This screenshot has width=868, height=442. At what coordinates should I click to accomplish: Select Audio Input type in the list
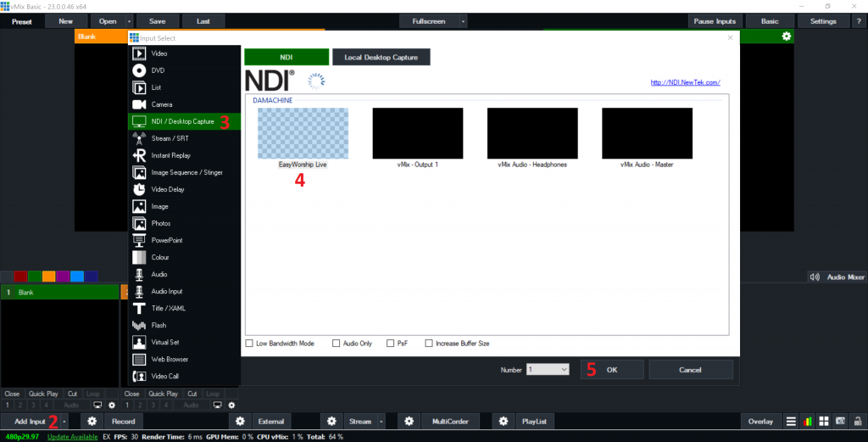pos(184,291)
